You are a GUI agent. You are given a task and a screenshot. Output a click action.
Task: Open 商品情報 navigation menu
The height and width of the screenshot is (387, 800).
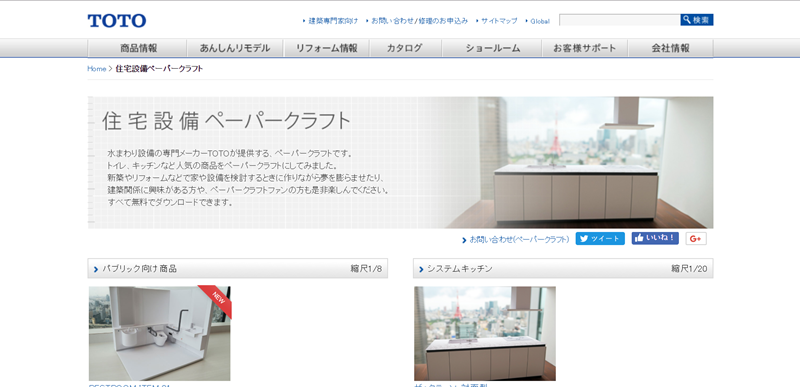[138, 48]
